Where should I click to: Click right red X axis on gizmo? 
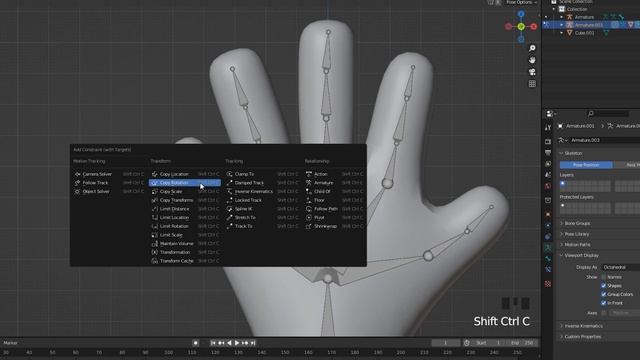point(533,27)
